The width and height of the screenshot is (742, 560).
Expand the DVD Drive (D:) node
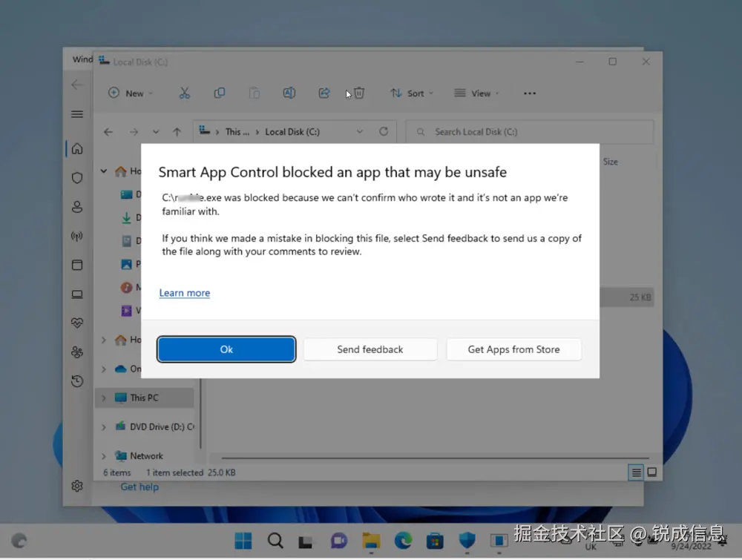(104, 426)
